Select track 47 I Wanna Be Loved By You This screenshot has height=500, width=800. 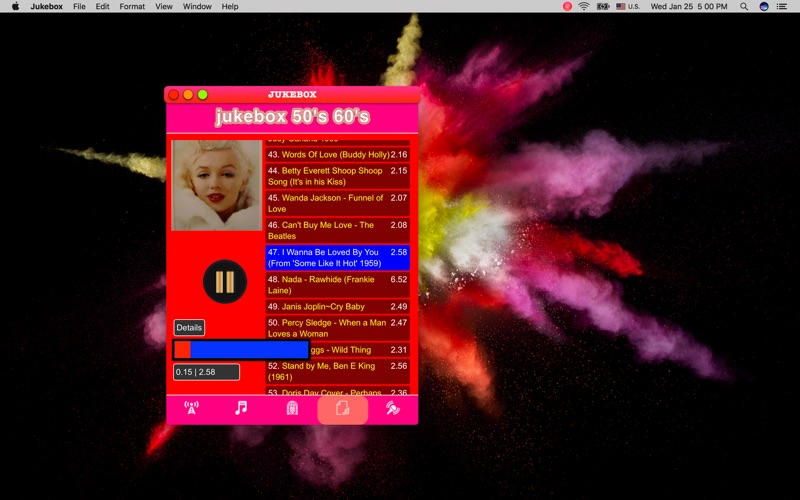337,258
